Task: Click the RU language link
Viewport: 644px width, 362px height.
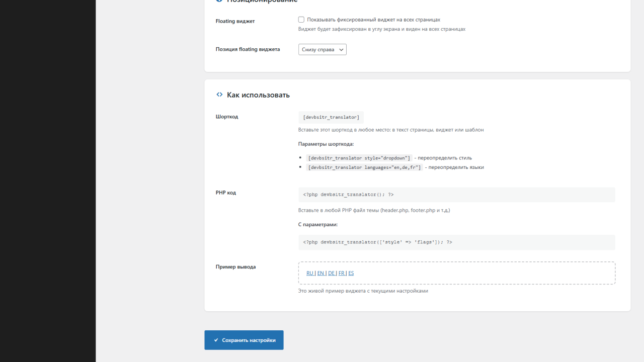Action: click(310, 273)
